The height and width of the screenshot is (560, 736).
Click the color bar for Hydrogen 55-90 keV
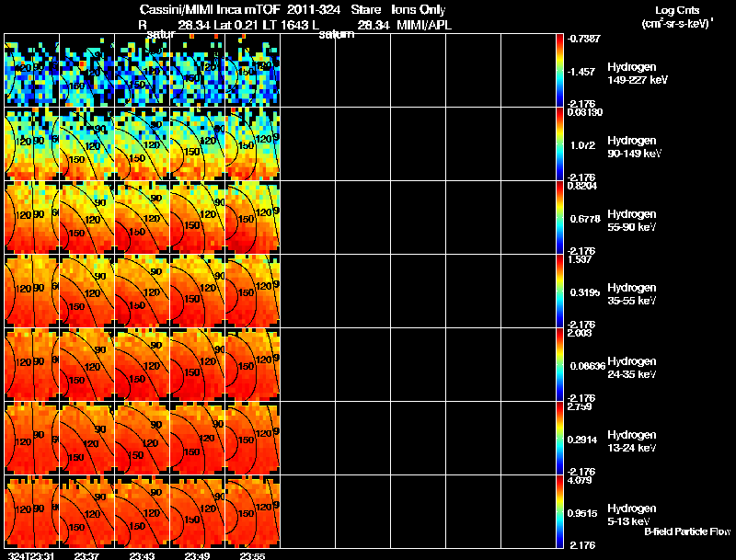point(559,218)
